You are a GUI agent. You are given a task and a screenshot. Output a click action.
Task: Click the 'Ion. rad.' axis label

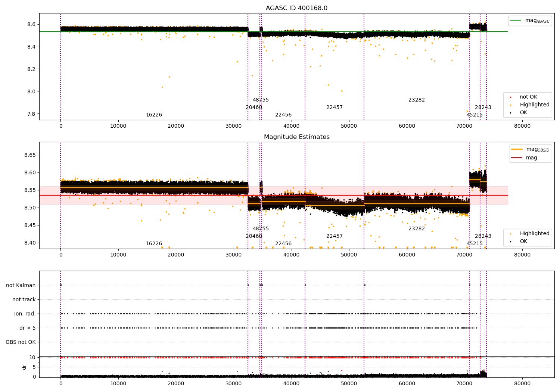(25, 314)
